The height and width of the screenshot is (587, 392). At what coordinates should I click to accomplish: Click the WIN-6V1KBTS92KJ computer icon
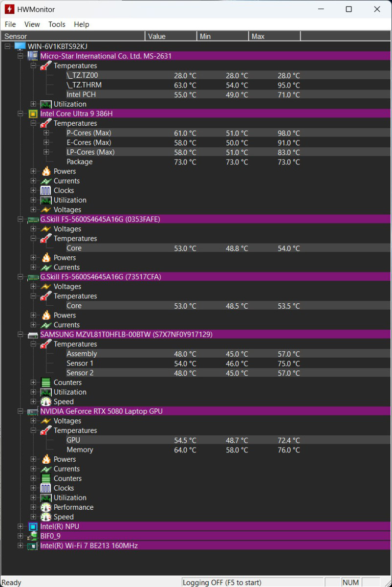tap(20, 46)
